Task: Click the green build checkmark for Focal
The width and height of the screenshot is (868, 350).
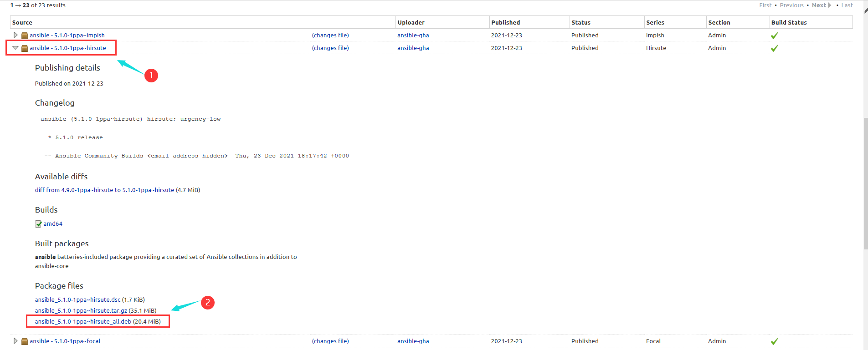Action: [774, 341]
